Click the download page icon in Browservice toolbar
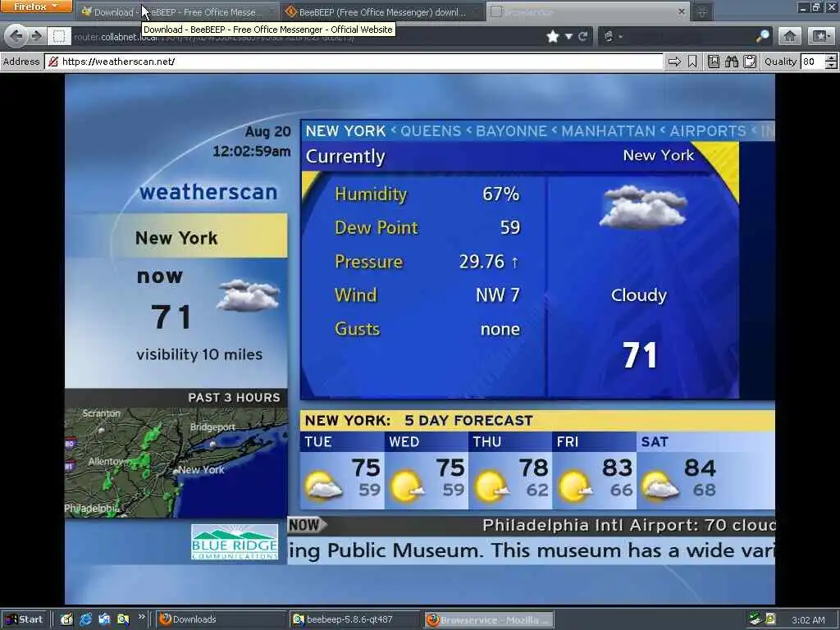 click(x=714, y=62)
